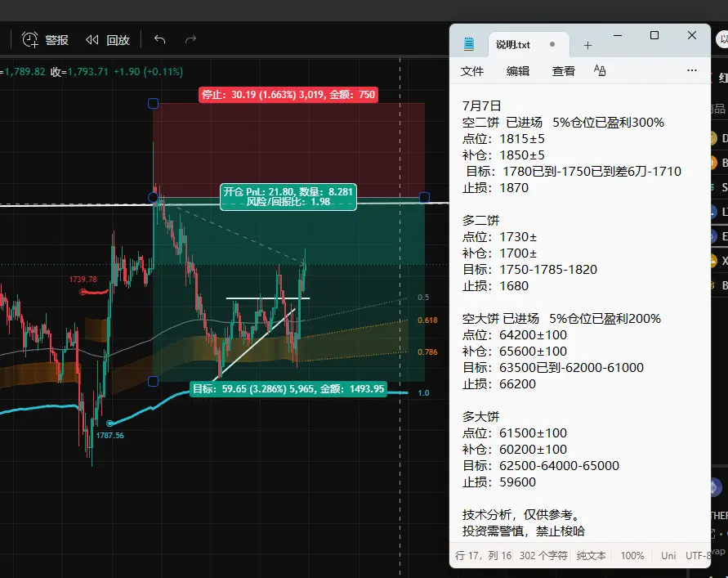Open the 文件 menu

click(472, 71)
